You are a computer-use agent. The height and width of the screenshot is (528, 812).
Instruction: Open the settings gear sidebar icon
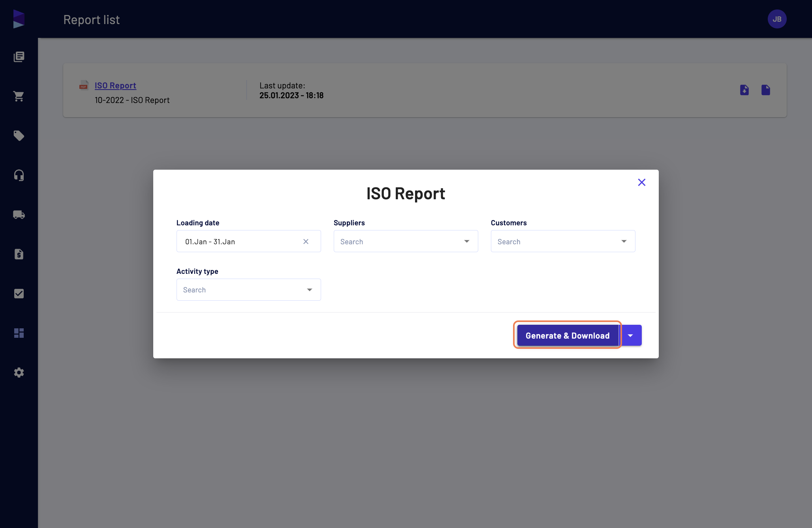click(19, 373)
